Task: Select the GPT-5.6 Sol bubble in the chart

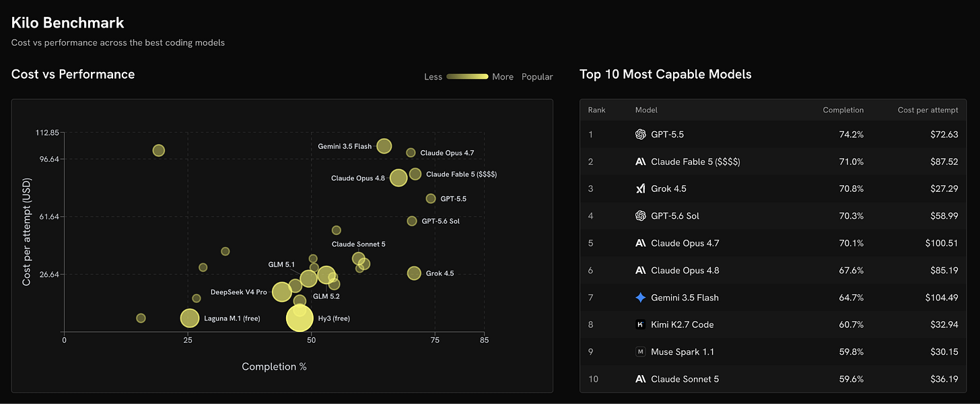Action: coord(412,221)
